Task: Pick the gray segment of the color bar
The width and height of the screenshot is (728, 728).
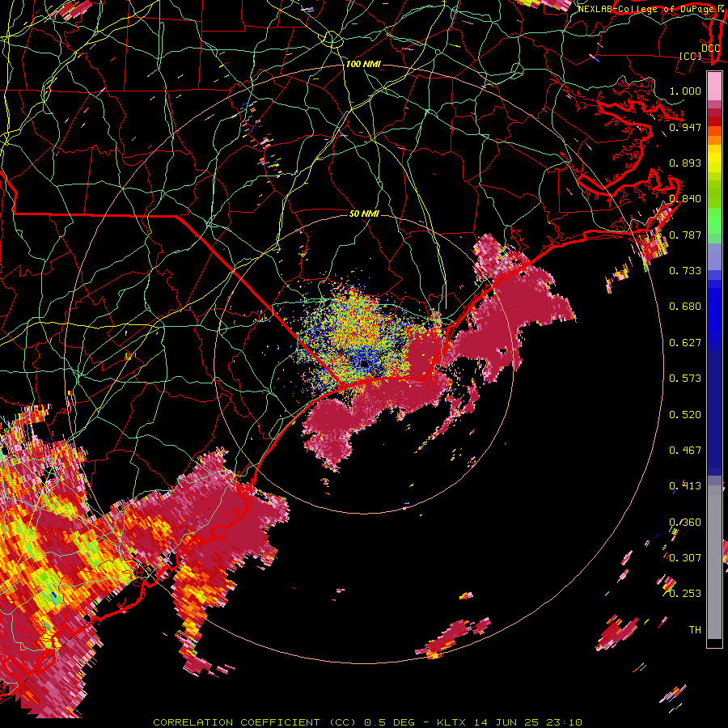Action: click(714, 562)
